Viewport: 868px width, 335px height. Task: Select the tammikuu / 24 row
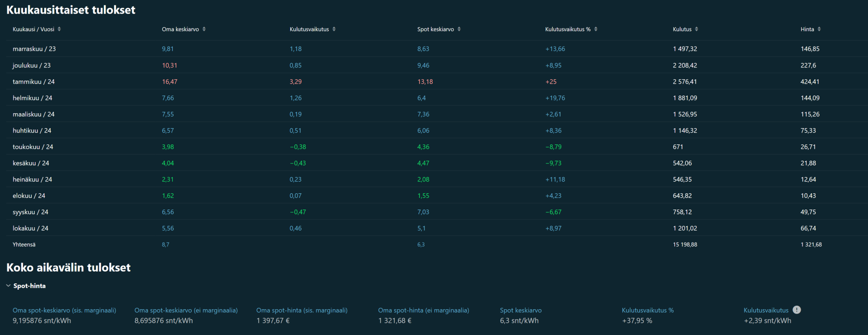(33, 81)
